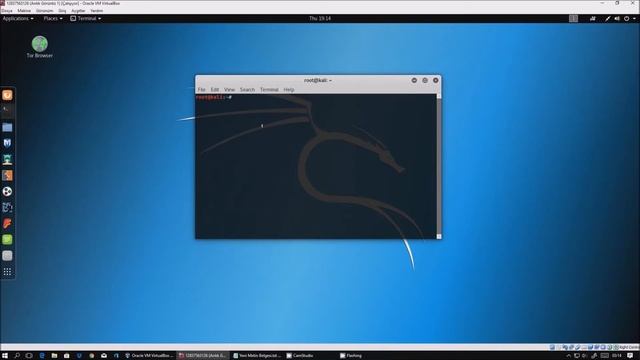This screenshot has width=640, height=360.
Task: Open Store icon on Windows taskbar
Action: (x=67, y=356)
